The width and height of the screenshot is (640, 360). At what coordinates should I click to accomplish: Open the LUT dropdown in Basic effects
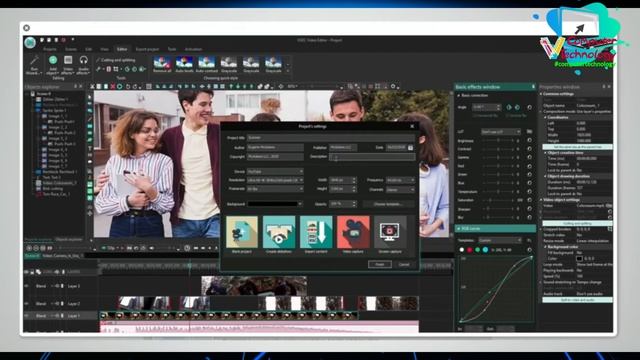(501, 132)
